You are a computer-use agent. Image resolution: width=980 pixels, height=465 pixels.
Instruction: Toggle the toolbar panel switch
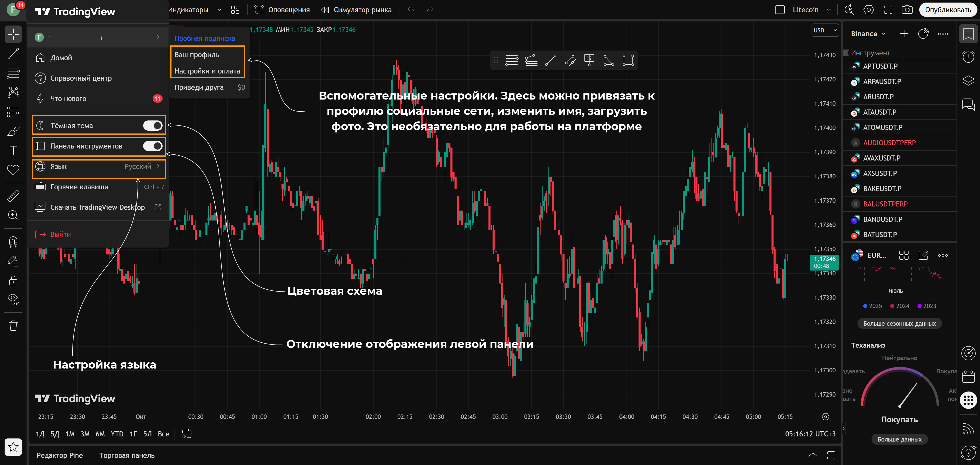153,146
